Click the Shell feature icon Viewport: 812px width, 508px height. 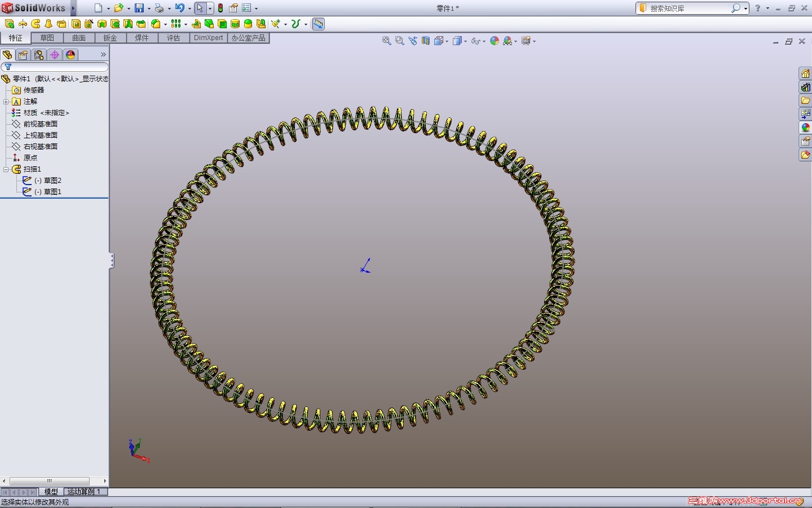[222, 24]
